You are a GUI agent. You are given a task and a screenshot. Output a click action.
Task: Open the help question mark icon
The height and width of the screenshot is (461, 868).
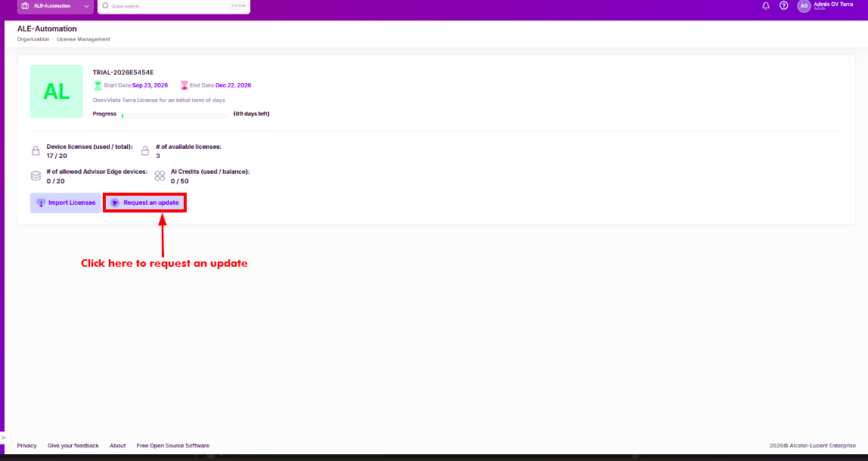click(x=783, y=5)
